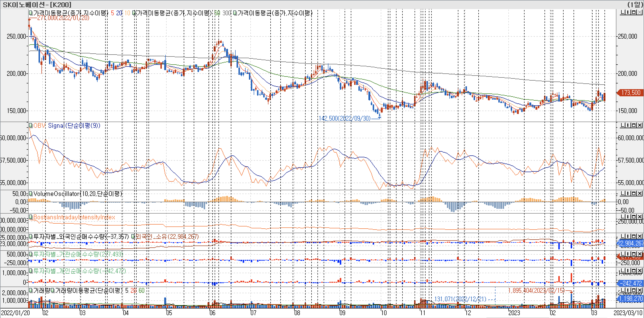
Task: Click the 1,895,404(2023/02/15) volume peak label
Action: click(536, 290)
